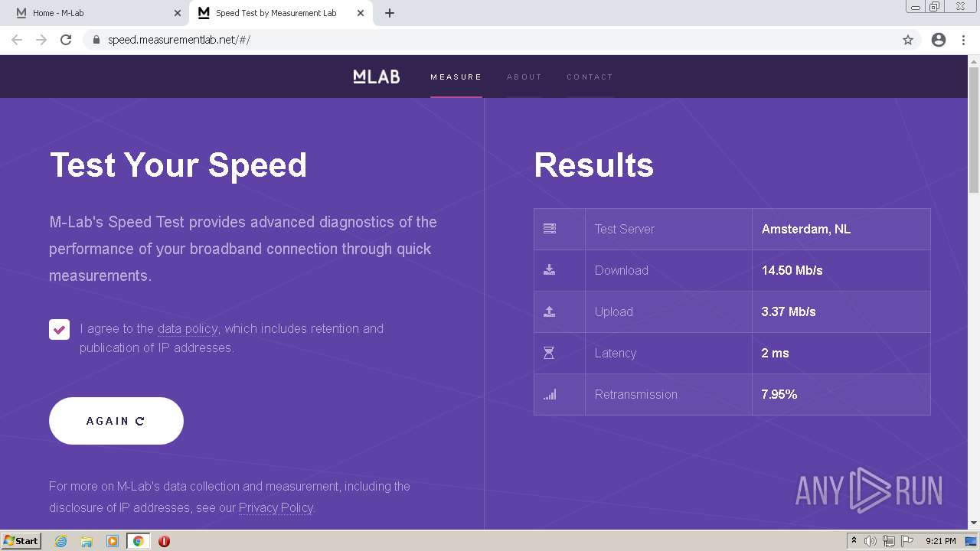Image resolution: width=980 pixels, height=551 pixels.
Task: Go forward to next page
Action: (41, 40)
